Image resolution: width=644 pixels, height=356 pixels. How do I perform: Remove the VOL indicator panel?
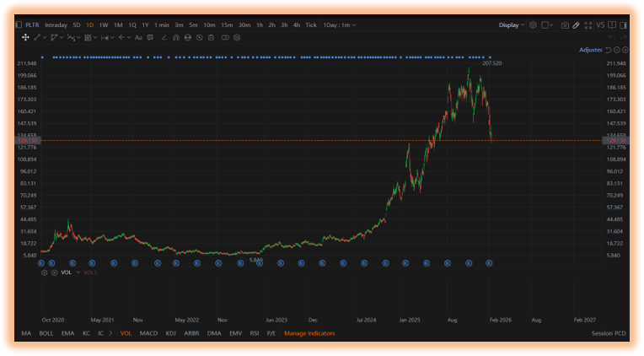coord(54,272)
